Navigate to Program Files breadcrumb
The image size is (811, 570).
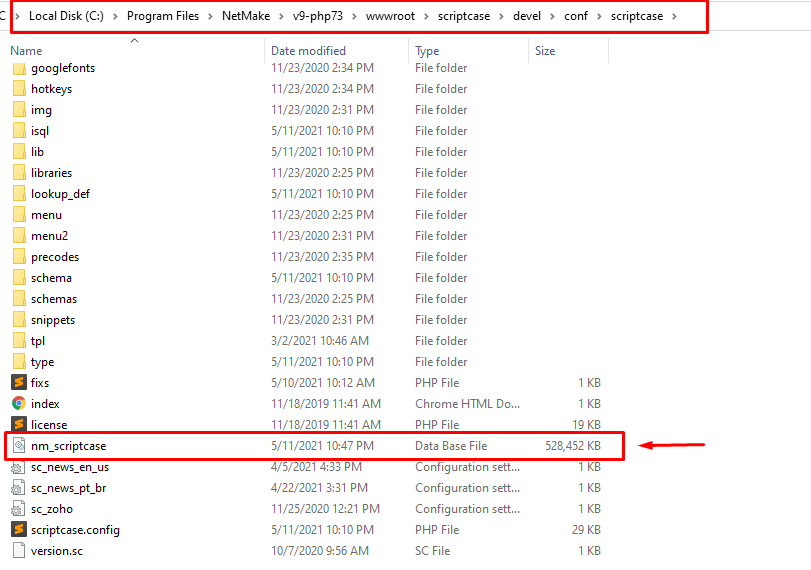pyautogui.click(x=163, y=16)
